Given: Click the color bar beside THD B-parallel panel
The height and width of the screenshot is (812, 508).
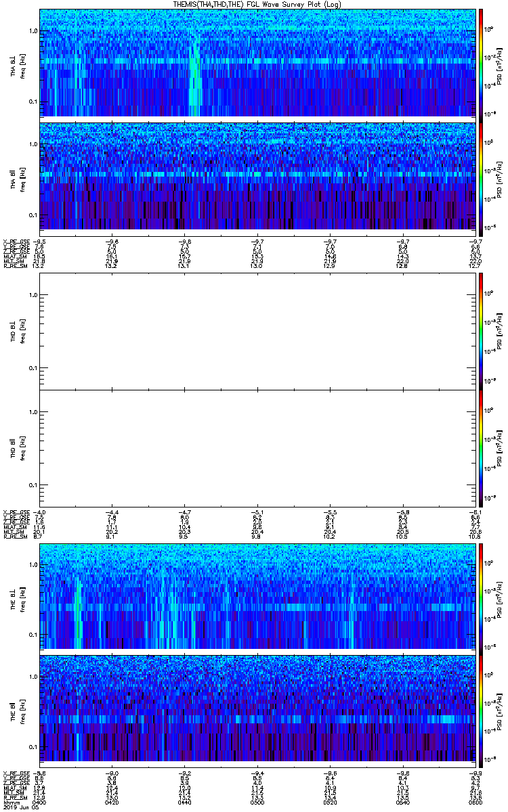Looking at the screenshot, I should (x=481, y=448).
